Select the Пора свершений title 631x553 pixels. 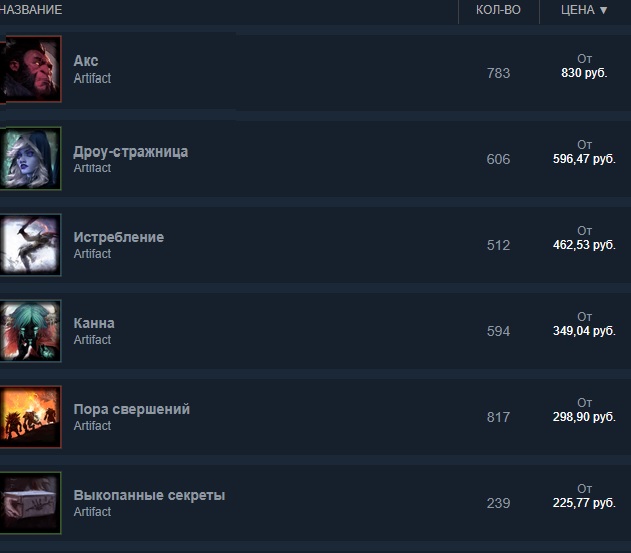132,409
